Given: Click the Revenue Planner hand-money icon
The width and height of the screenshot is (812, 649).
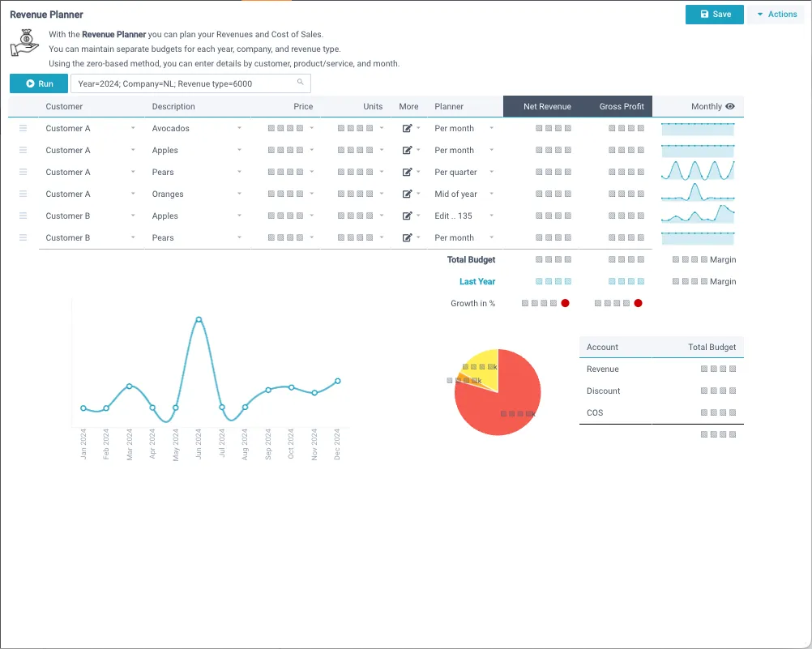Looking at the screenshot, I should click(24, 43).
